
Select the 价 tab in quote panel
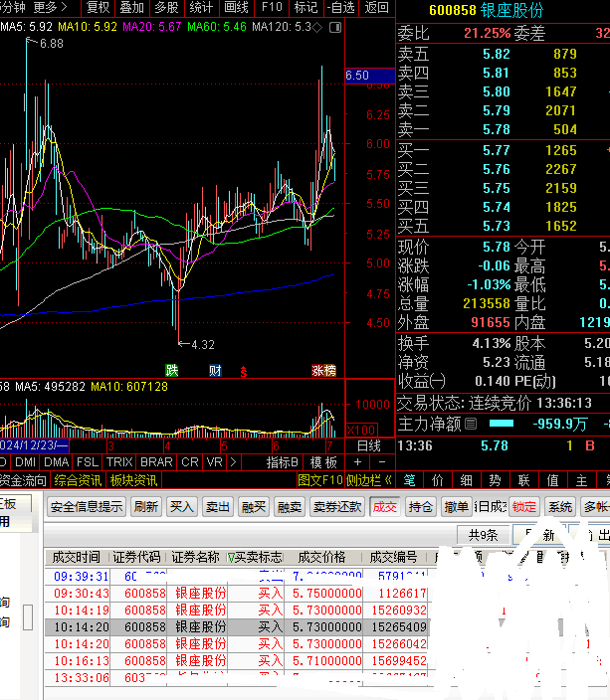pos(438,480)
